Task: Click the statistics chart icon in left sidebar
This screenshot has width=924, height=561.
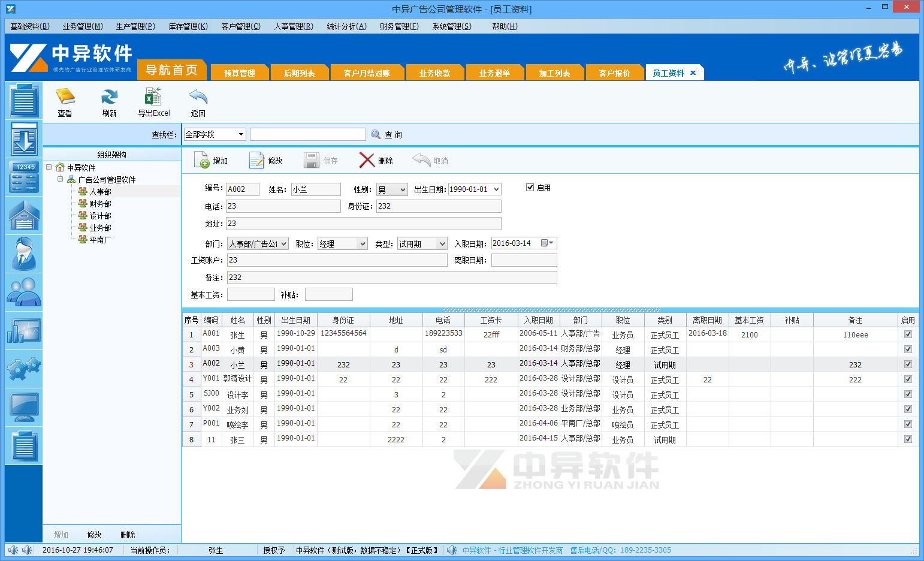Action: pos(23,331)
